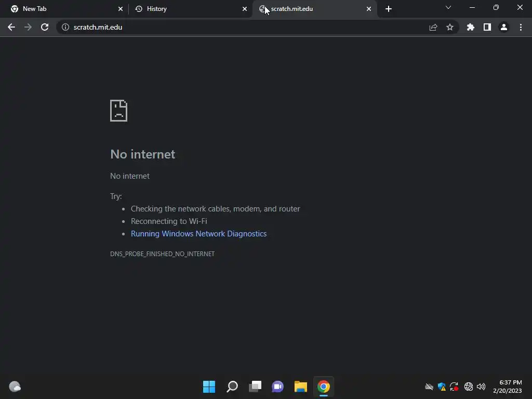Screen dimensions: 532x399
Task: Open the Chrome profile avatar
Action: pos(504,27)
